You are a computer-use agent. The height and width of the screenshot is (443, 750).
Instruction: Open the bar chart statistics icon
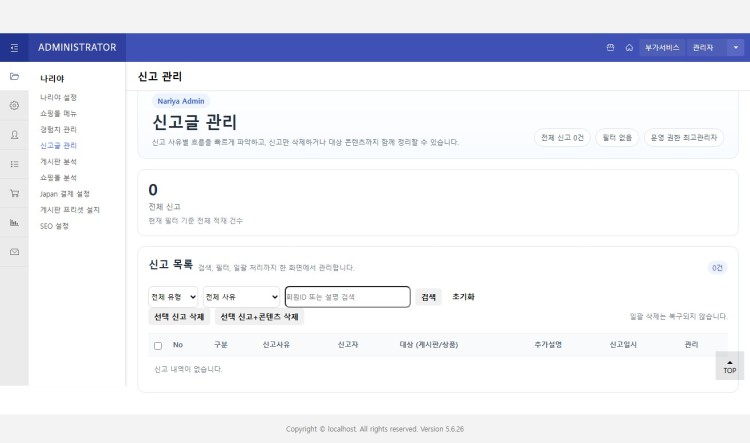[x=14, y=222]
